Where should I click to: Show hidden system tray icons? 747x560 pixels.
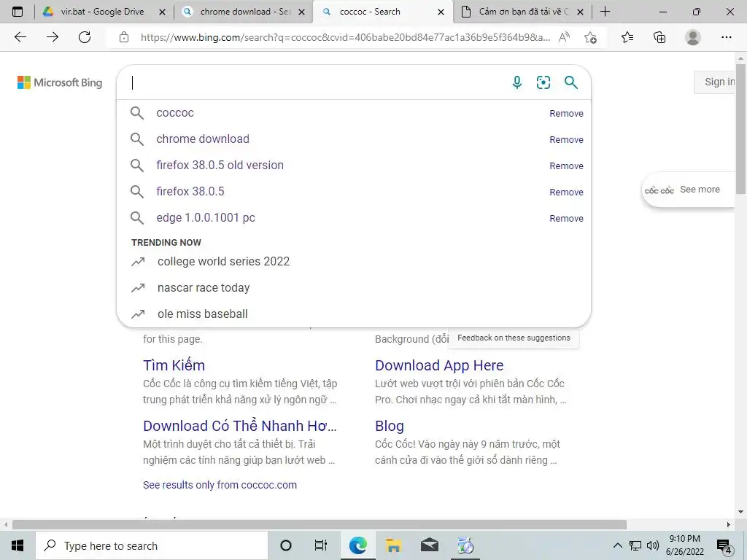click(617, 545)
